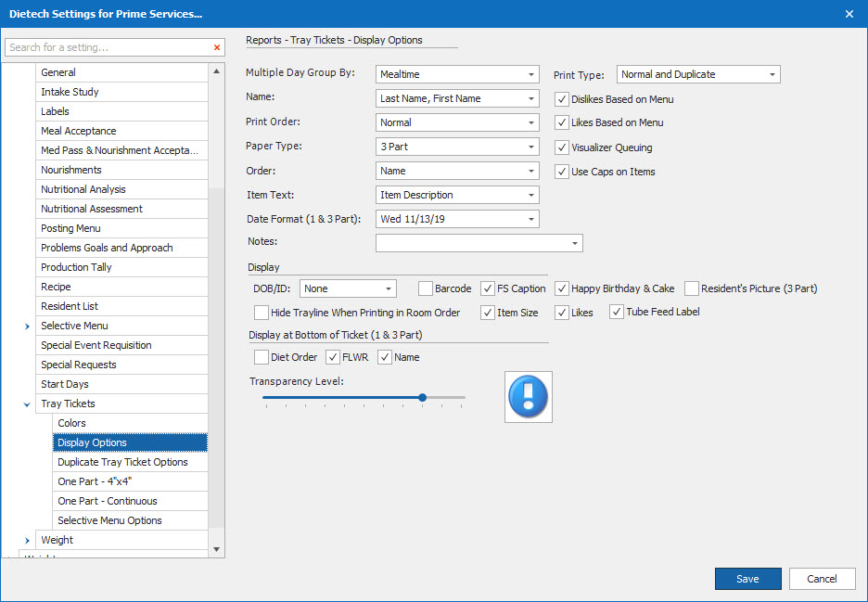Enable the Barcode checkbox
The image size is (868, 602).
point(425,288)
